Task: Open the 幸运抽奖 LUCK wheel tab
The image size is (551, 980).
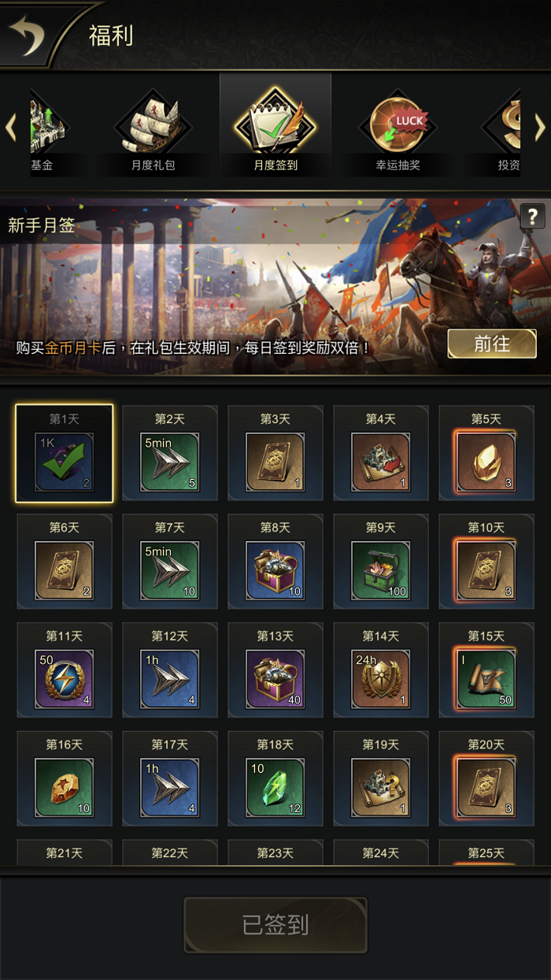Action: [x=398, y=132]
